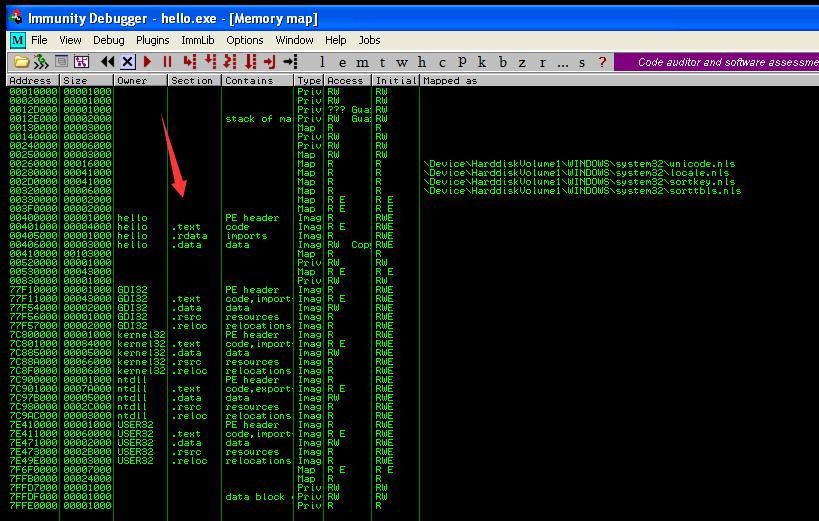Show windows via 'w' toolbar button
This screenshot has width=819, height=521.
coord(402,62)
